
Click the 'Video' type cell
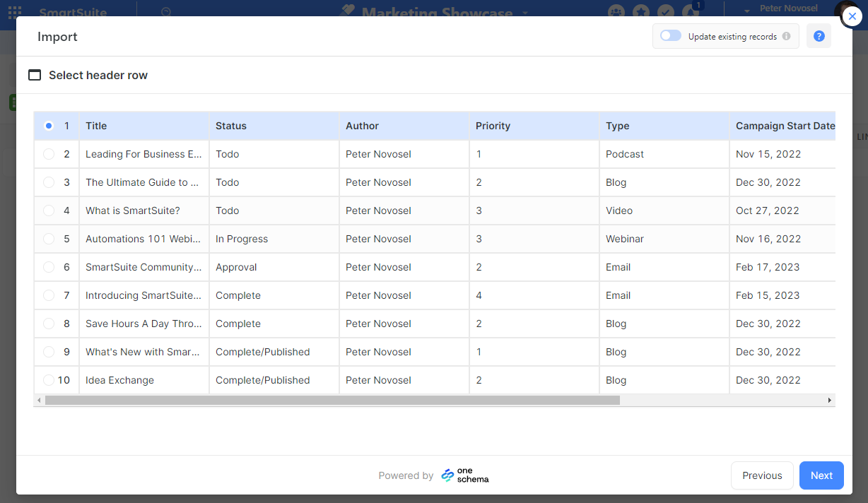pyautogui.click(x=664, y=211)
